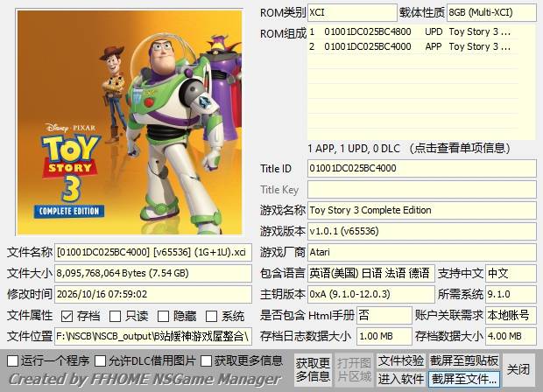The width and height of the screenshot is (543, 392).
Task: Run 文件校验 file verification
Action: point(401,360)
